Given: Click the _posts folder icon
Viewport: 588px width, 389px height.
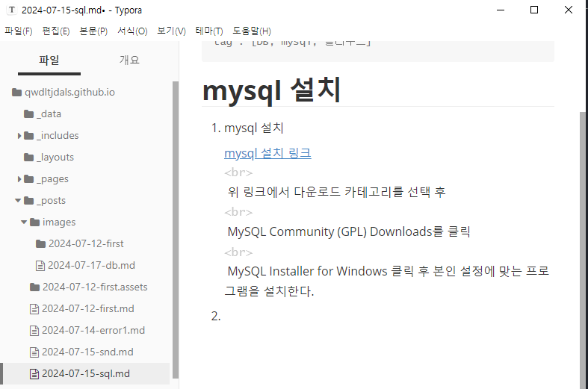Looking at the screenshot, I should [x=29, y=201].
